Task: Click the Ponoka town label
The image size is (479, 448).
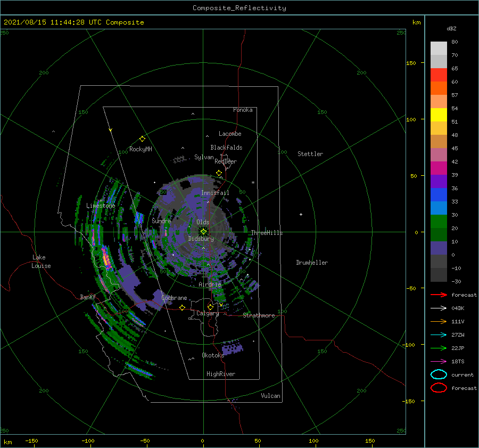Action: coord(243,110)
